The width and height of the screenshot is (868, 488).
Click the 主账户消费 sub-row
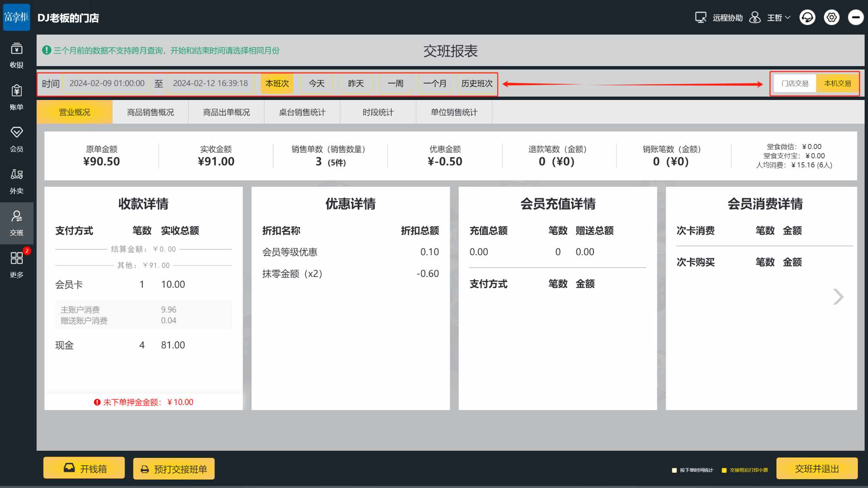pos(143,310)
